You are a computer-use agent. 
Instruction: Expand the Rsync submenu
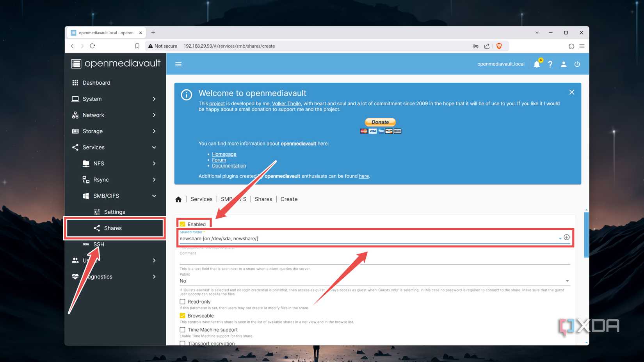[x=115, y=180]
